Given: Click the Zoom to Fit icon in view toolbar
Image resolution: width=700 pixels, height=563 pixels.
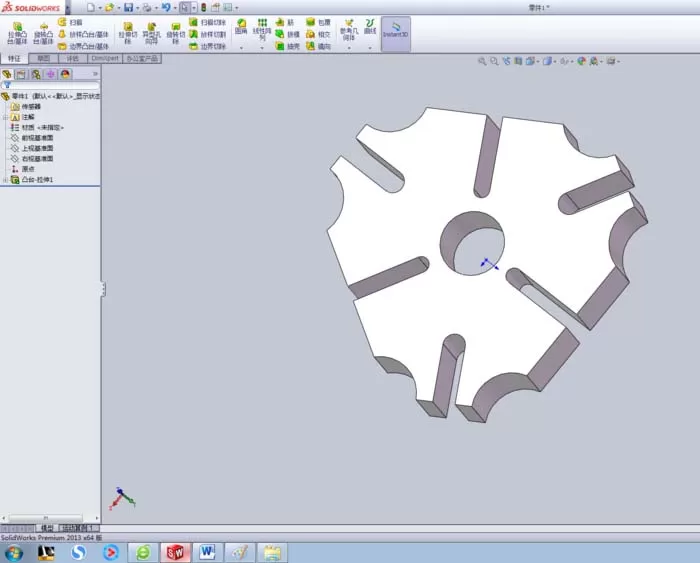Looking at the screenshot, I should tap(482, 61).
